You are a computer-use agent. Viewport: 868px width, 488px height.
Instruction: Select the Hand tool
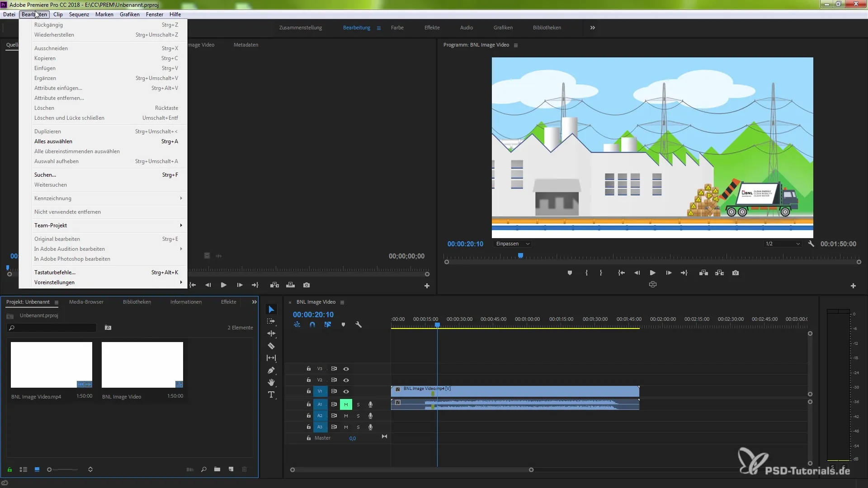point(271,382)
